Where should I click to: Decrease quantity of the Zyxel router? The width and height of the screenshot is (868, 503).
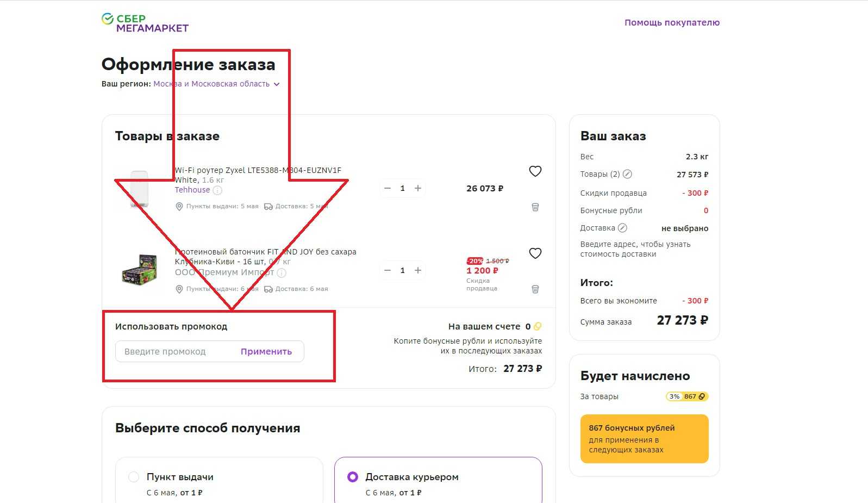pos(388,188)
